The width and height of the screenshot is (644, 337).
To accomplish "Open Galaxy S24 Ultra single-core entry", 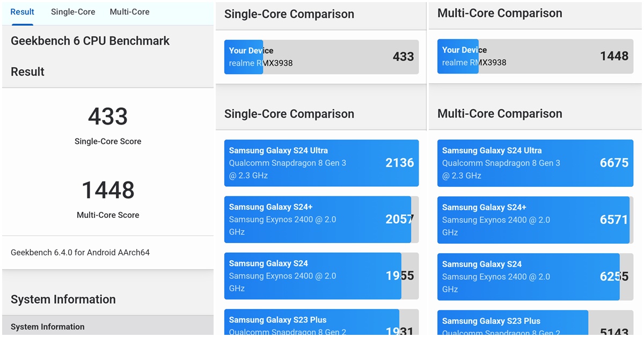I will point(321,163).
